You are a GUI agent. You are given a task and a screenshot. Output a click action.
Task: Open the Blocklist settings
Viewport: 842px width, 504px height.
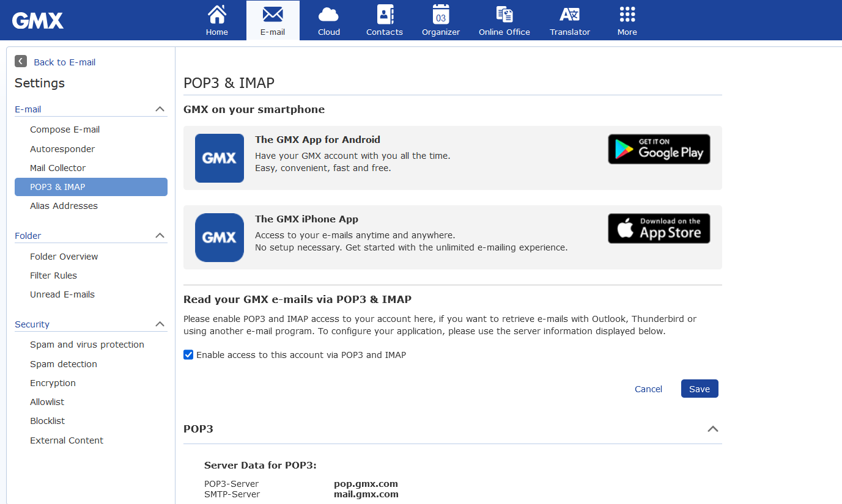click(x=48, y=421)
